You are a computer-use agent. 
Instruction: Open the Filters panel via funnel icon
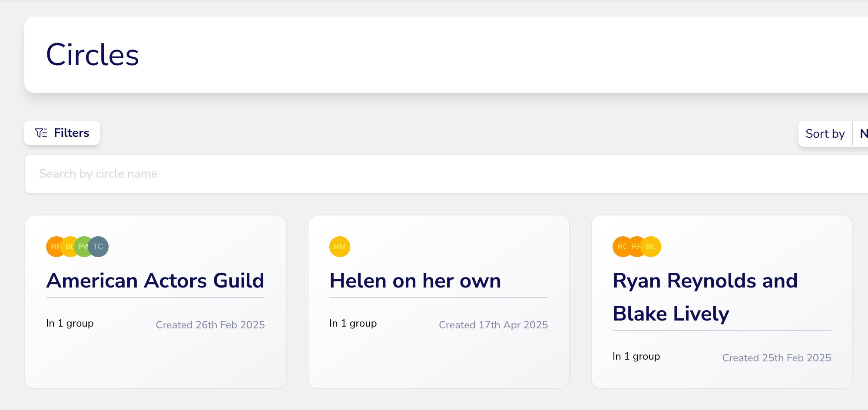[41, 133]
